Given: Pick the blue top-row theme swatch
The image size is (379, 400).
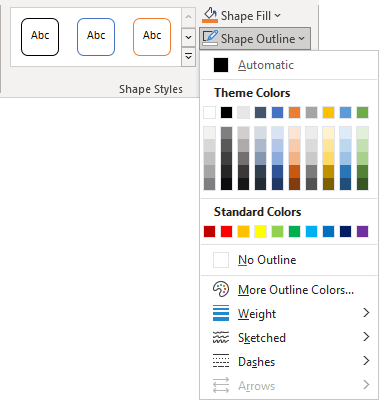Looking at the screenshot, I should click(x=277, y=113).
